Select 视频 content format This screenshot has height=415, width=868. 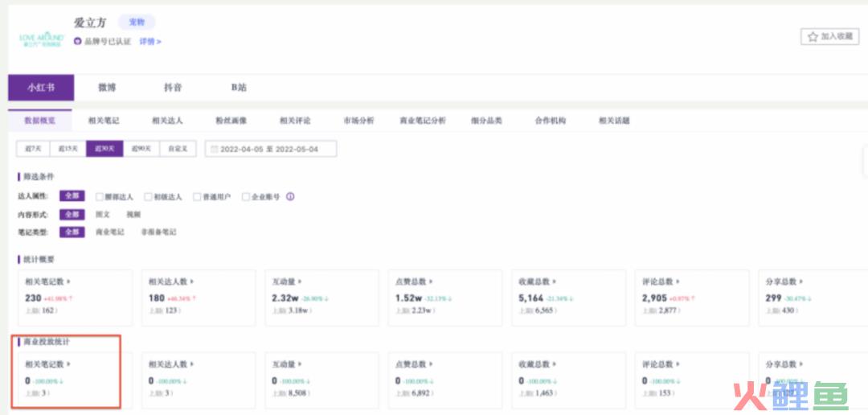tap(133, 215)
